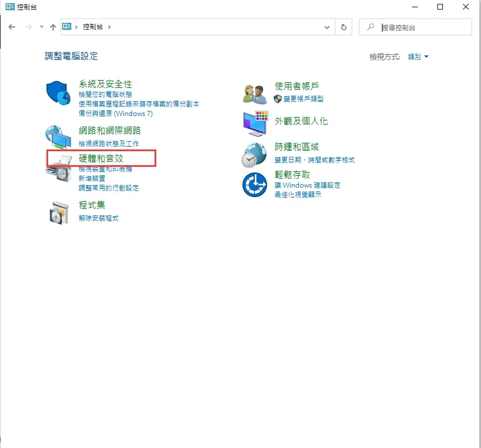Open 硬體和音效 category
481x448 pixels.
[101, 158]
